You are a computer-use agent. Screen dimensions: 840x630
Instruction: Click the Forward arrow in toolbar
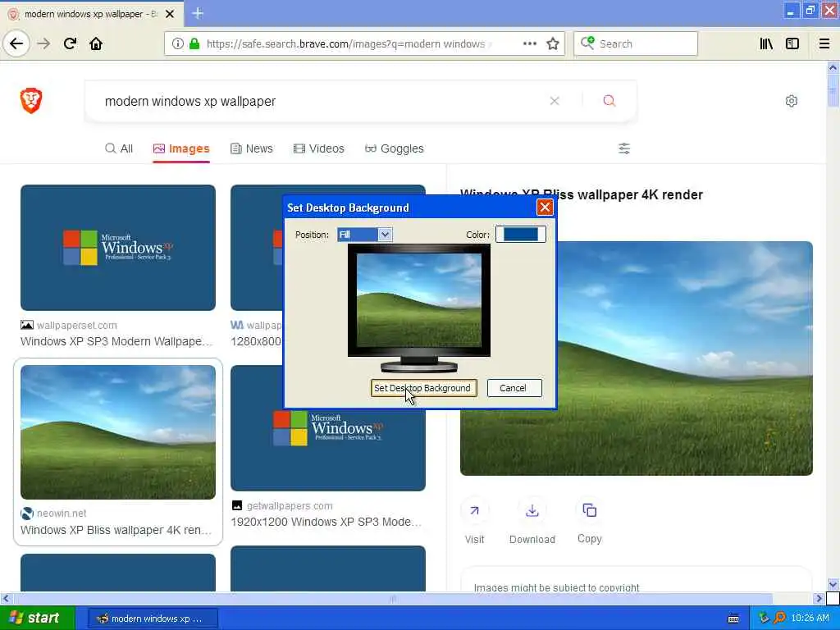pyautogui.click(x=44, y=43)
